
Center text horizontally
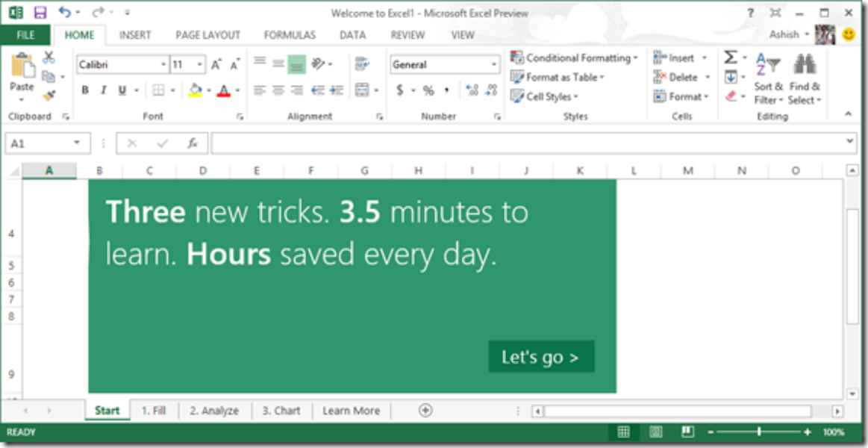tap(278, 90)
